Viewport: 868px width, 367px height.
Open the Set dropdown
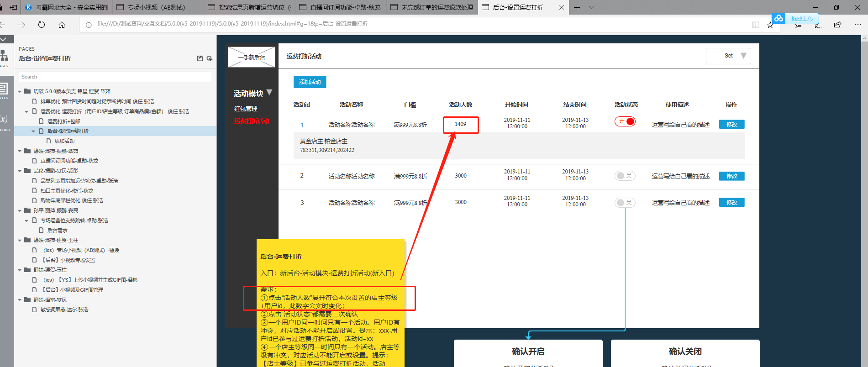click(x=728, y=56)
